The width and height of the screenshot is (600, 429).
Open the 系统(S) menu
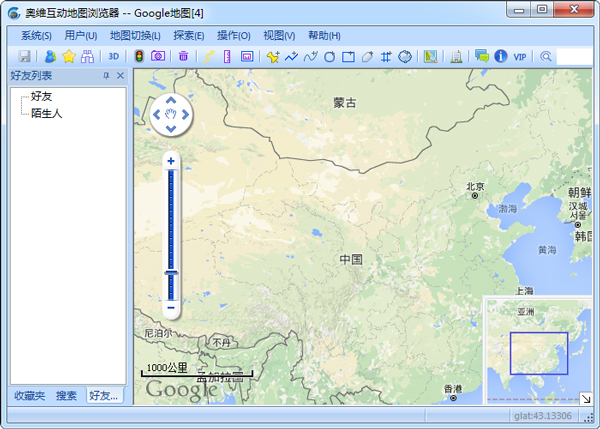tap(36, 36)
